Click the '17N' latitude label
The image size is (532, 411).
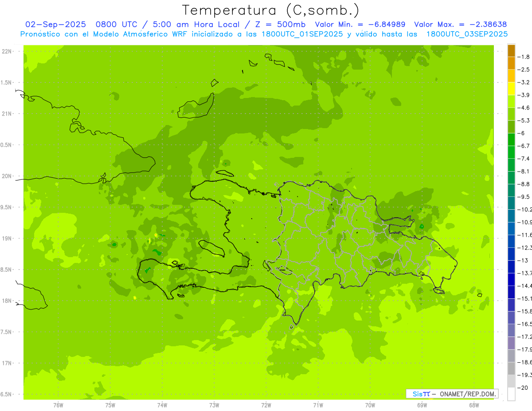(8, 363)
